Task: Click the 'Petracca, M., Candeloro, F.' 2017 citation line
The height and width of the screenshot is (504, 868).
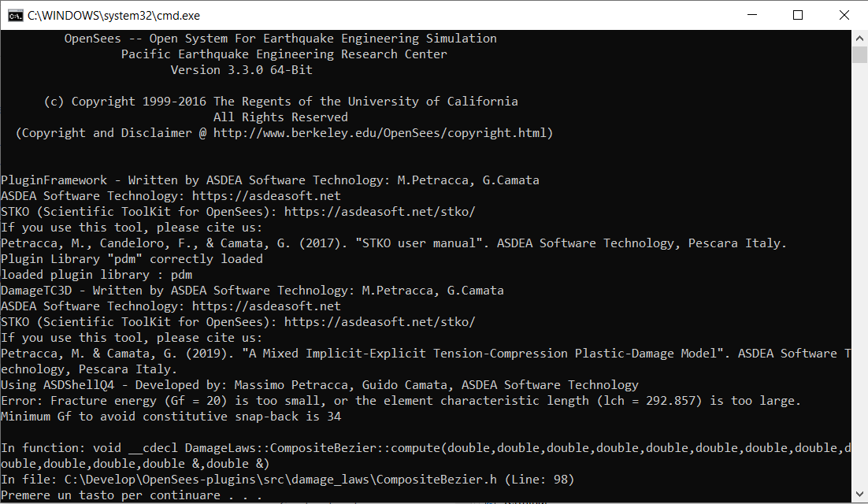Action: point(394,243)
